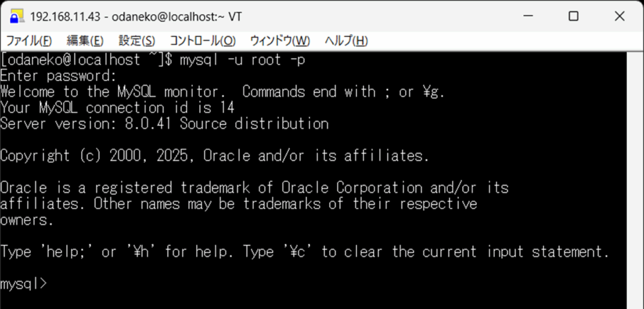Open the 編集(E) menu
Screen dimensions: 644x309
(x=85, y=41)
